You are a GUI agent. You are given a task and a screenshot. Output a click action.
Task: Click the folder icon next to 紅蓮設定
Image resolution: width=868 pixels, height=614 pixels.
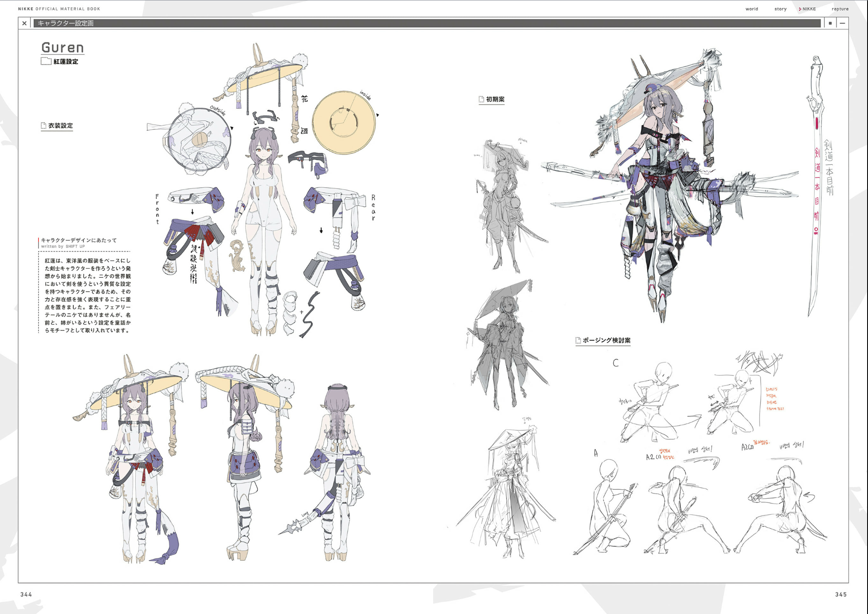coord(46,61)
